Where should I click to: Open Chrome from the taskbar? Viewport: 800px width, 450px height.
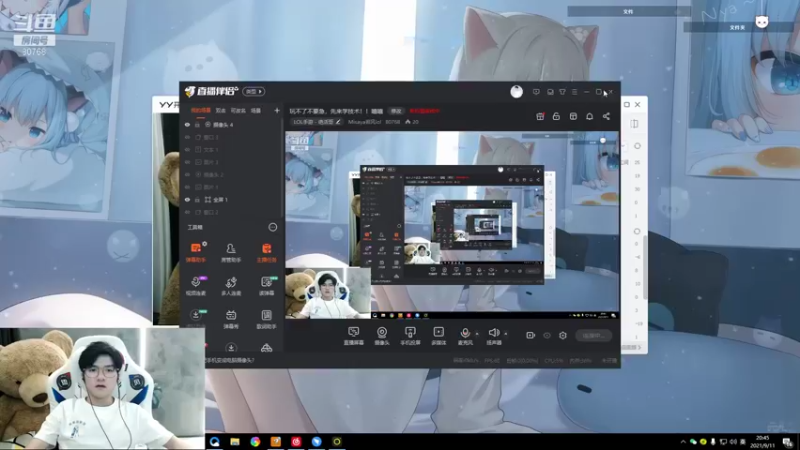255,441
